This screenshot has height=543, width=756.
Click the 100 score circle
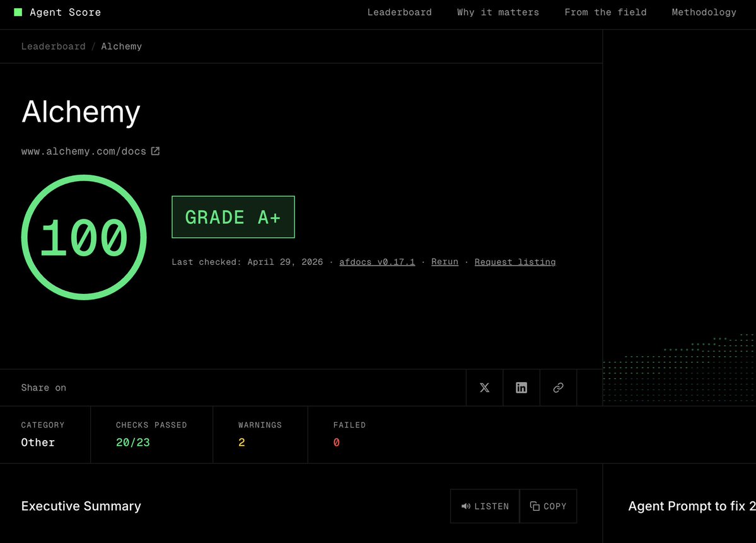click(84, 237)
